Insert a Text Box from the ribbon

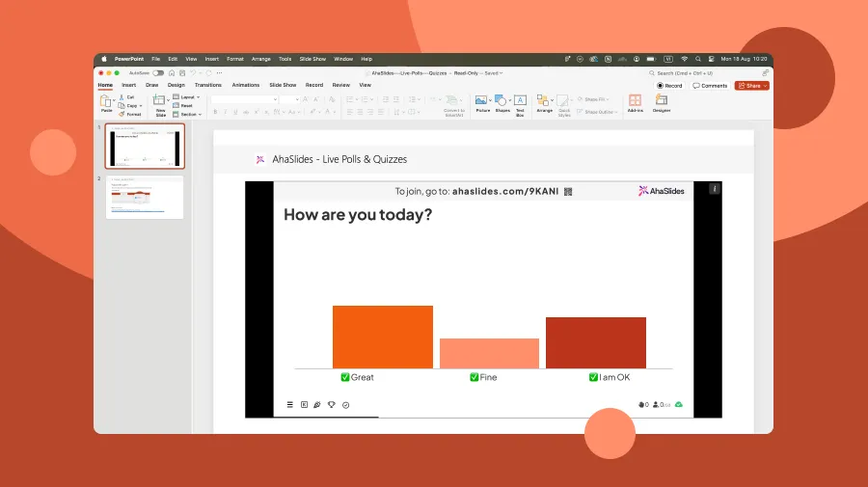tap(520, 101)
